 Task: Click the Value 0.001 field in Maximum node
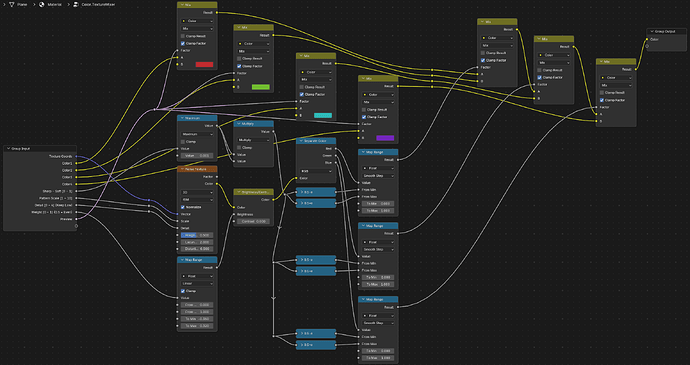[x=197, y=155]
